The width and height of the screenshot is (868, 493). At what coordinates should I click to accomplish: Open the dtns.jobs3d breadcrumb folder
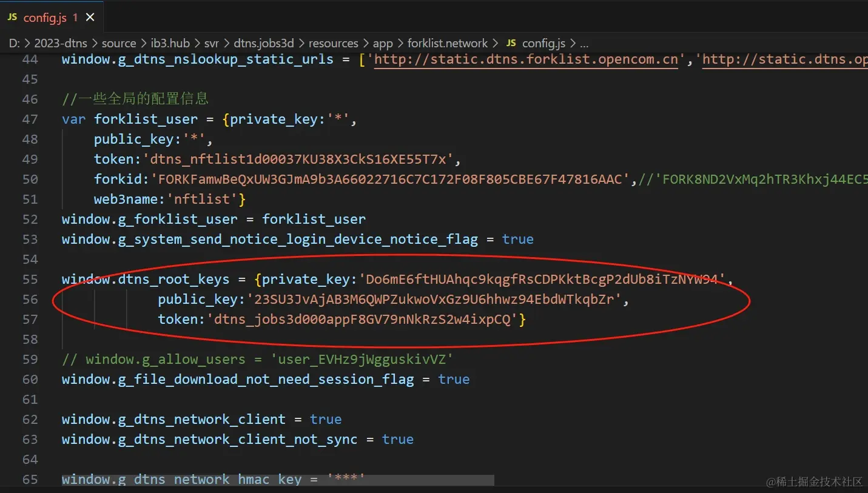point(264,43)
